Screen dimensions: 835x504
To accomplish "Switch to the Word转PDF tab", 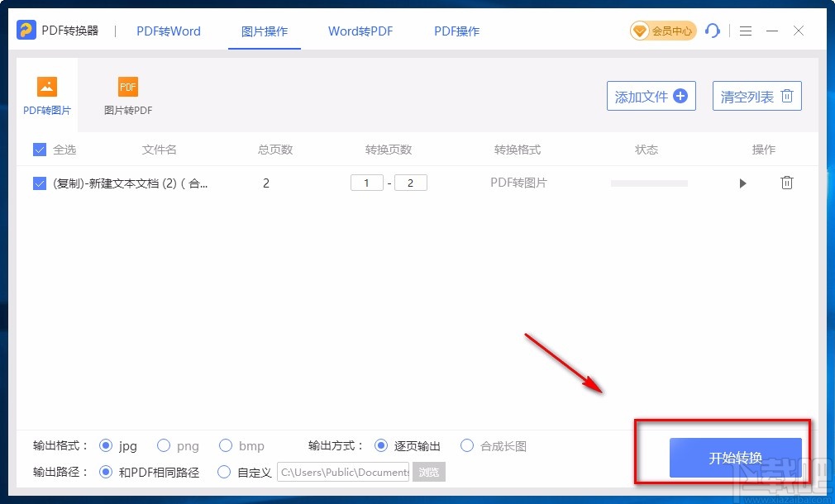I will (360, 31).
